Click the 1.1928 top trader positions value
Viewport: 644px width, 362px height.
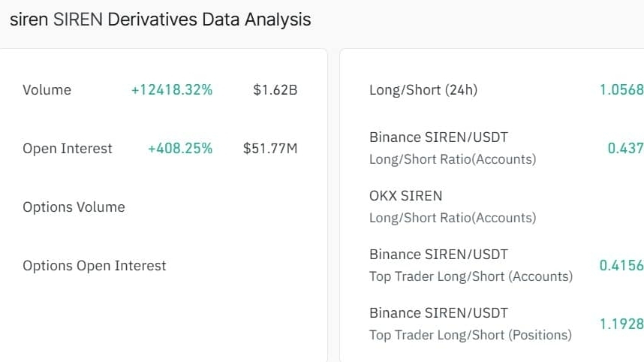click(x=621, y=324)
